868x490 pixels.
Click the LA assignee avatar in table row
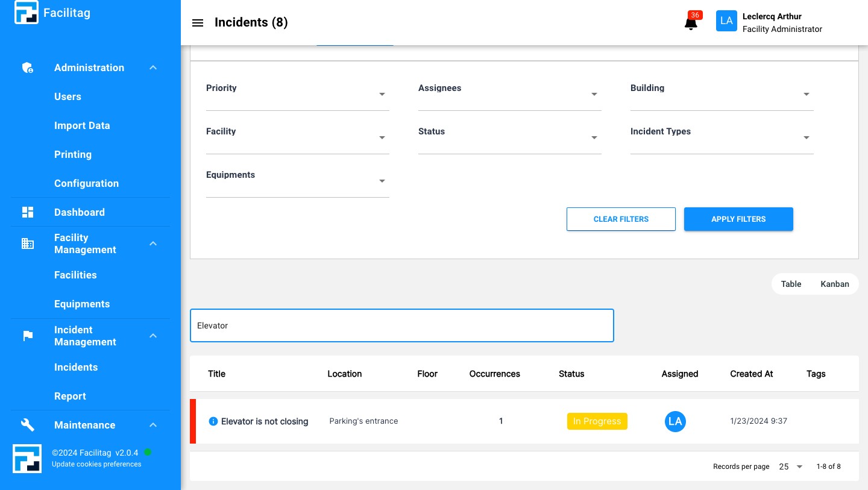(675, 421)
